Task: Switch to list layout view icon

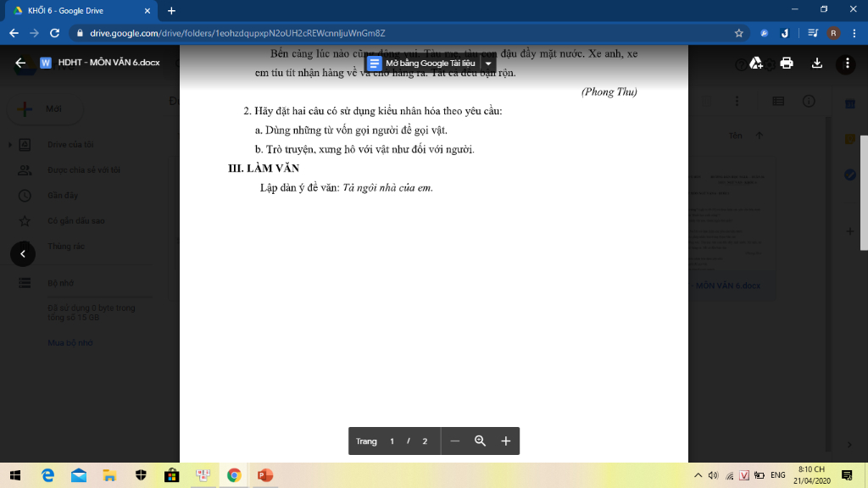Action: [x=778, y=102]
